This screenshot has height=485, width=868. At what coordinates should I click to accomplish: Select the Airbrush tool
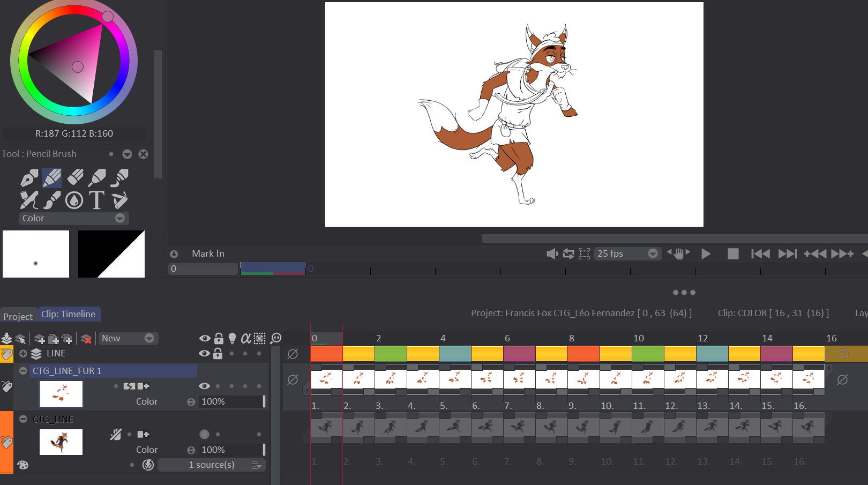coord(97,177)
